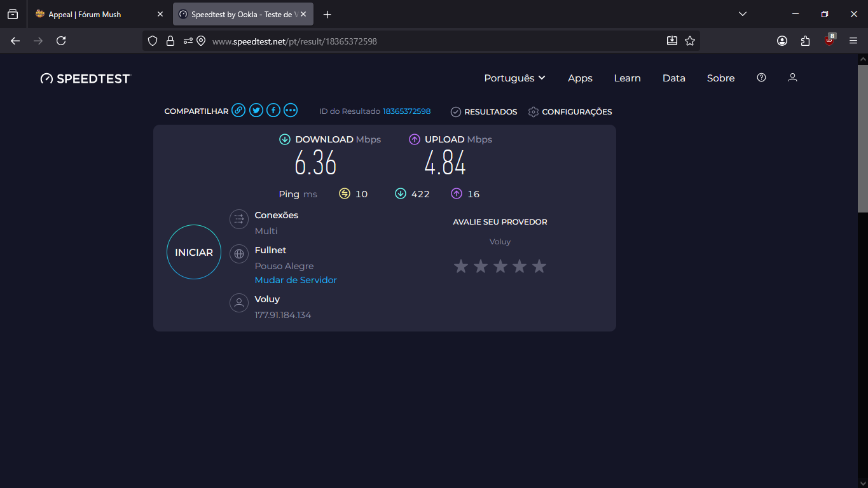Click the upload speed value 4.84
Image resolution: width=868 pixels, height=488 pixels.
pos(445,164)
